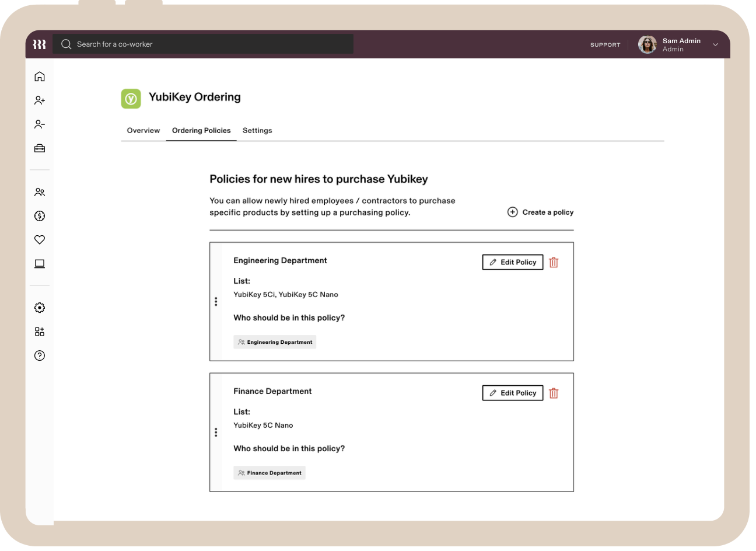
Task: Click Create a policy
Action: pyautogui.click(x=540, y=212)
